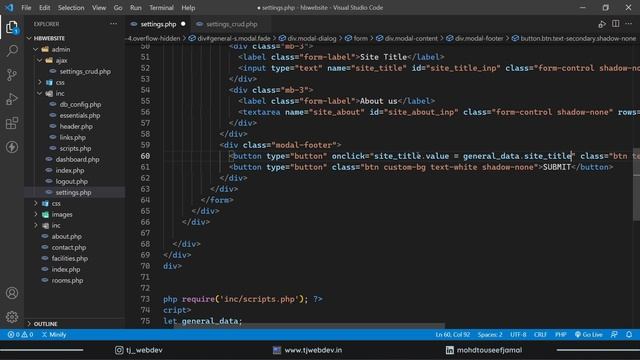The width and height of the screenshot is (640, 360).
Task: Open facilities.php in the file tree
Action: (x=69, y=258)
